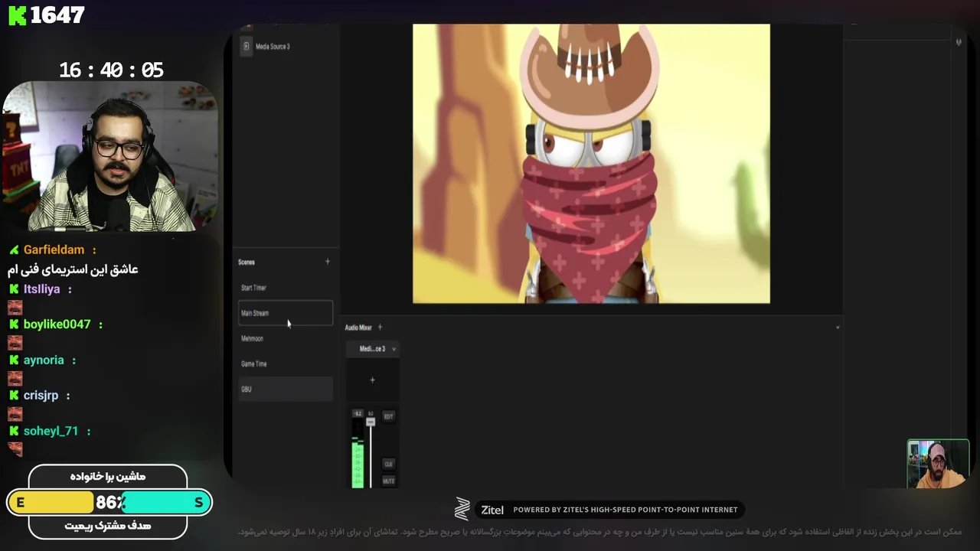Click the Minion video preview
Screen dimensions: 980x551
(591, 164)
